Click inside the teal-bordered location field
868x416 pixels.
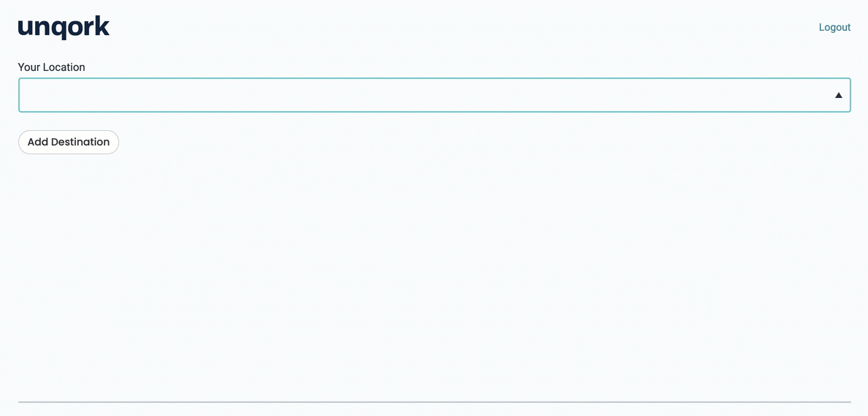click(435, 95)
